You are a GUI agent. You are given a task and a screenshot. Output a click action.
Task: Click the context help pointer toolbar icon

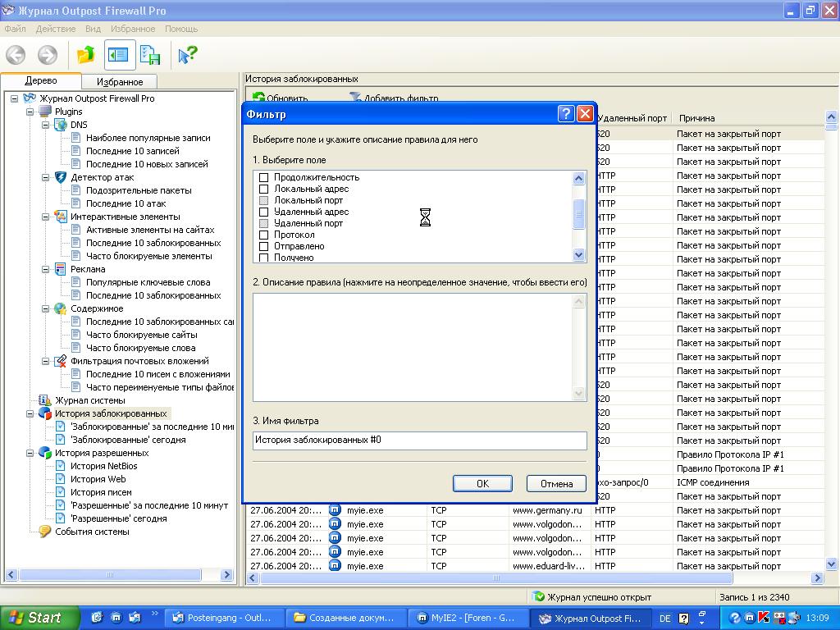(188, 55)
